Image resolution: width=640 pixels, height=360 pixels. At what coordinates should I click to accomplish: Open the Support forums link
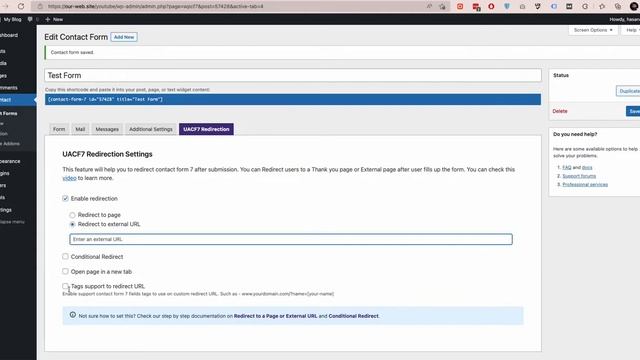579,176
